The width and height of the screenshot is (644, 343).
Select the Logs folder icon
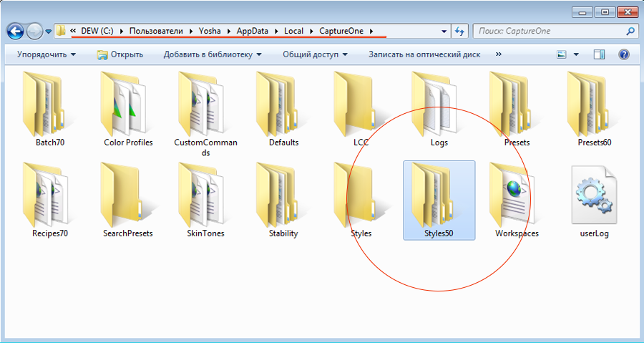click(434, 104)
